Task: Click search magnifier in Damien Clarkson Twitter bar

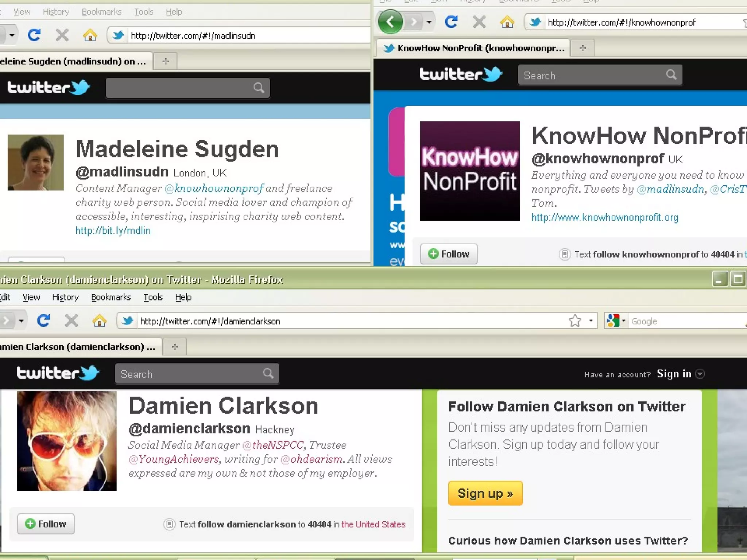Action: click(268, 373)
